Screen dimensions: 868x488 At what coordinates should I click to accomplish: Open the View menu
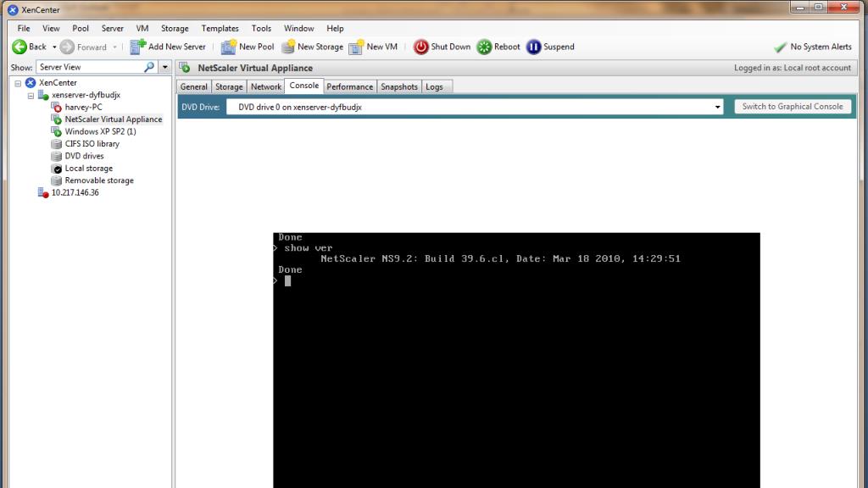pos(51,28)
